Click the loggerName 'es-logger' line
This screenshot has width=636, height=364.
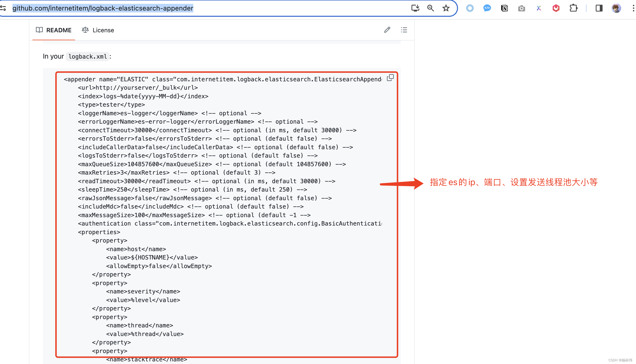[x=170, y=113]
